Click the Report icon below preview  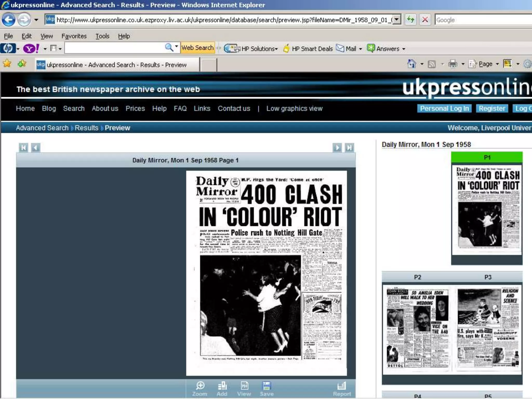(342, 386)
